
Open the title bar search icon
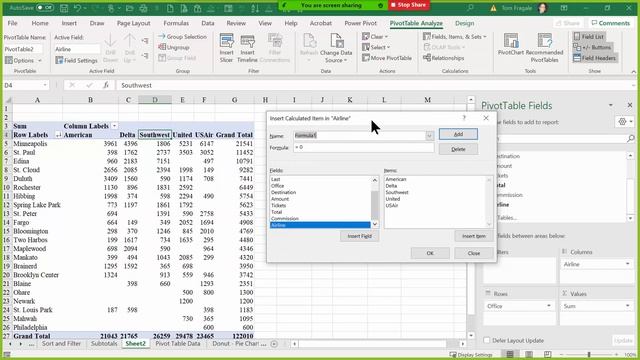pyautogui.click(x=471, y=7)
